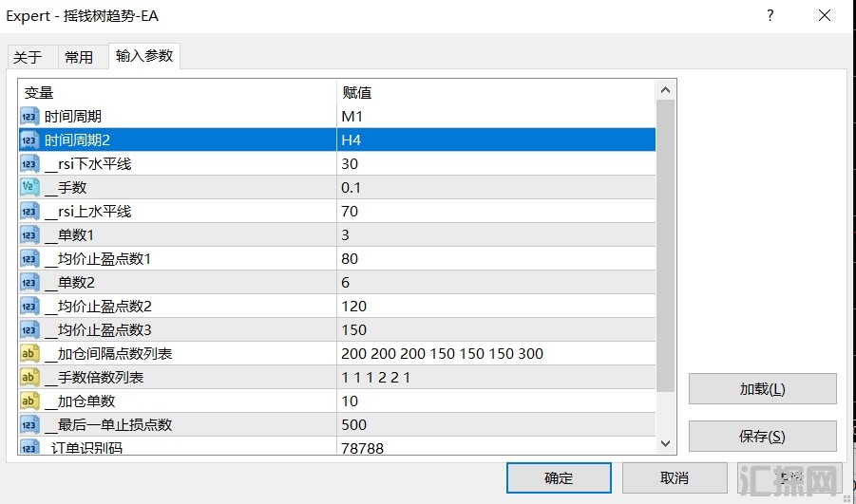Click the string icon beside __加仓间隔点数列表
The height and width of the screenshot is (504, 856).
tap(29, 354)
